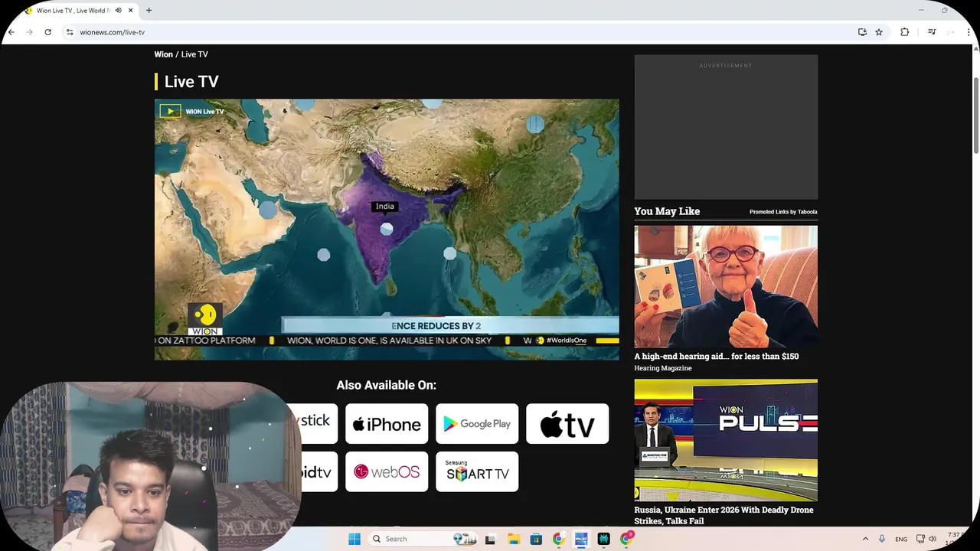Open the network and volume quick settings
Screen dimensions: 980x551
(926, 539)
